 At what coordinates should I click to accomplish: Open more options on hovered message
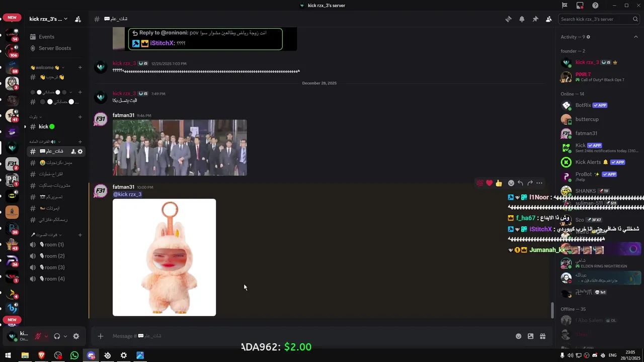coord(539,183)
